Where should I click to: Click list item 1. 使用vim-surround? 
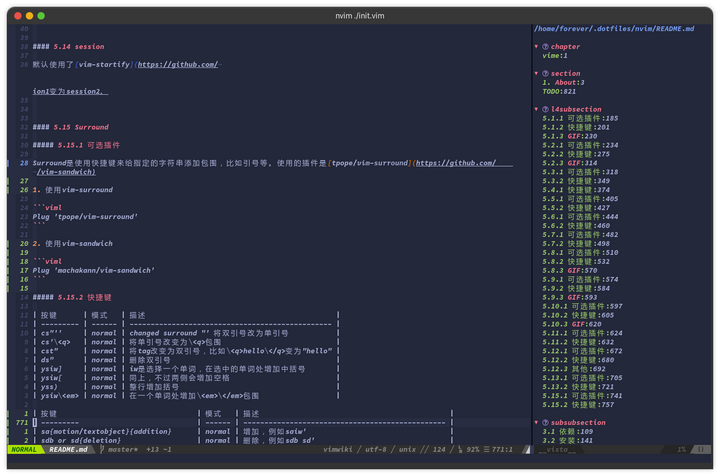(x=73, y=190)
